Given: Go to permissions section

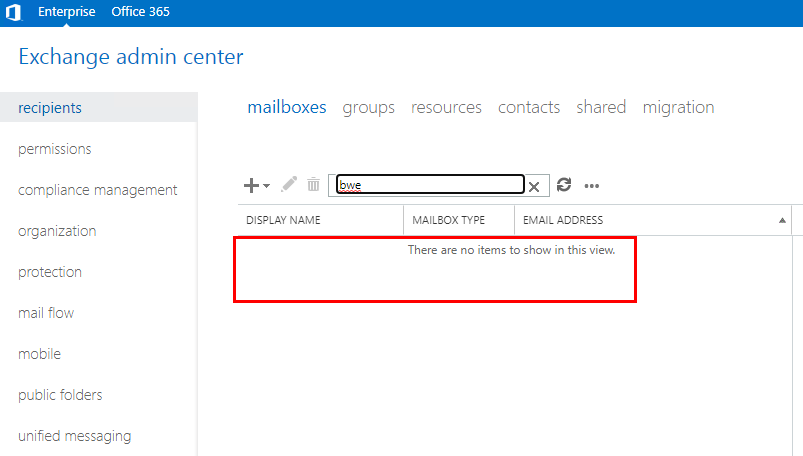Looking at the screenshot, I should coord(55,149).
